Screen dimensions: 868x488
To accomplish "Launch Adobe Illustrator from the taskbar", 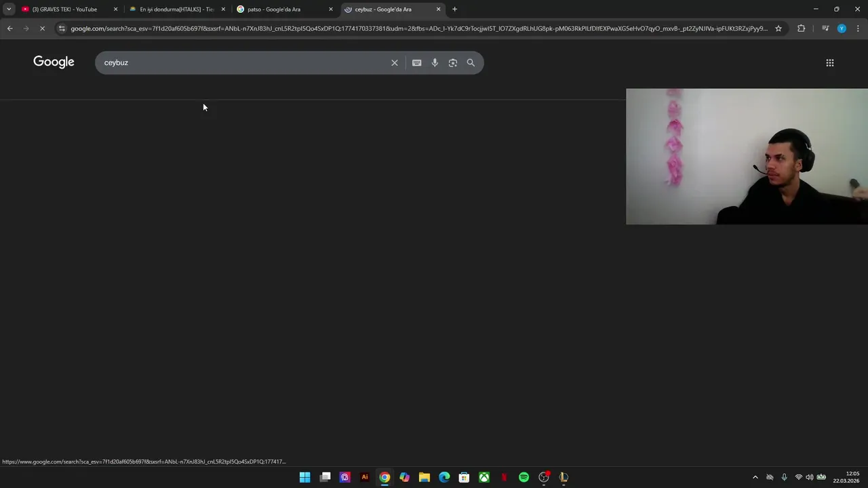I will coord(365,477).
